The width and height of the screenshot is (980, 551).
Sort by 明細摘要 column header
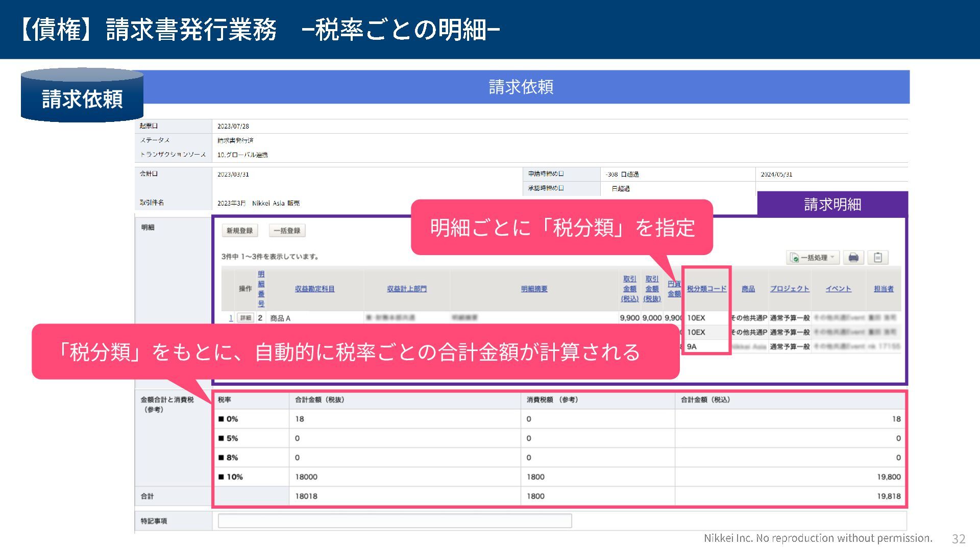click(x=534, y=289)
